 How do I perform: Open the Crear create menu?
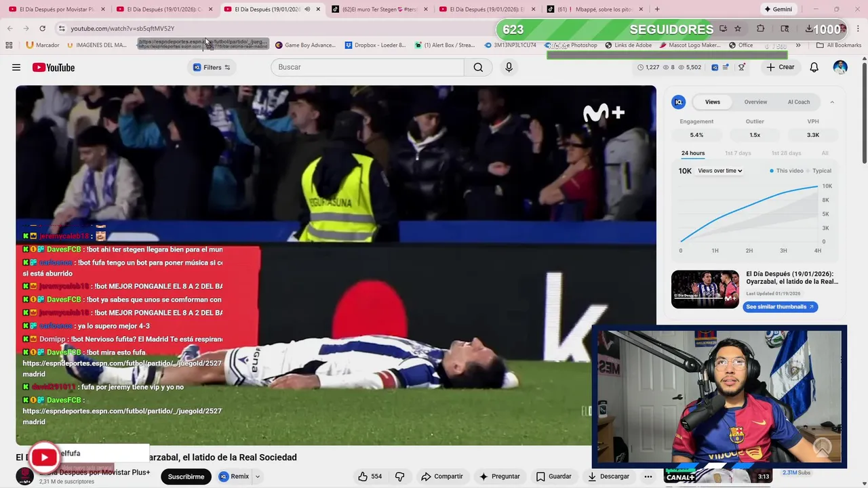coord(781,67)
